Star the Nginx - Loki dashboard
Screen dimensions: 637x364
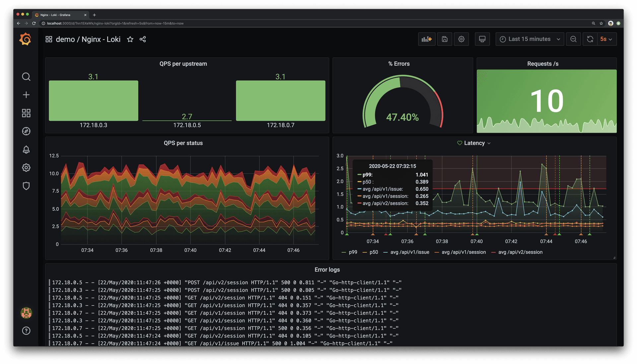pos(130,39)
